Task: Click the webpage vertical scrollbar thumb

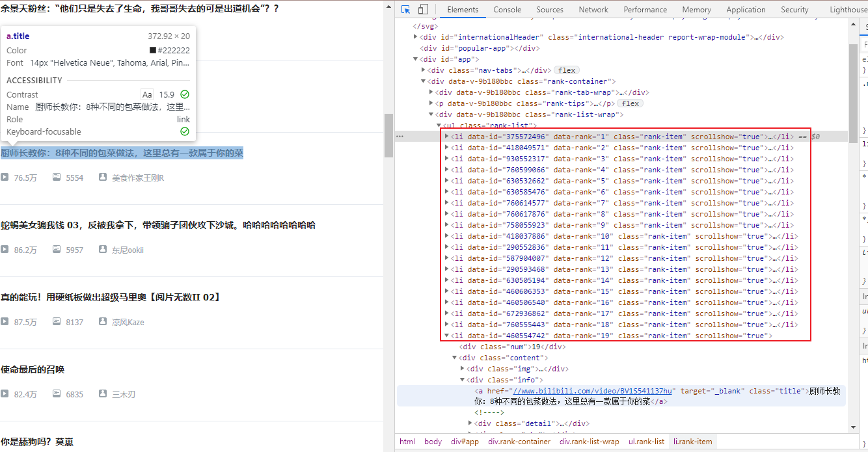Action: pos(388,135)
